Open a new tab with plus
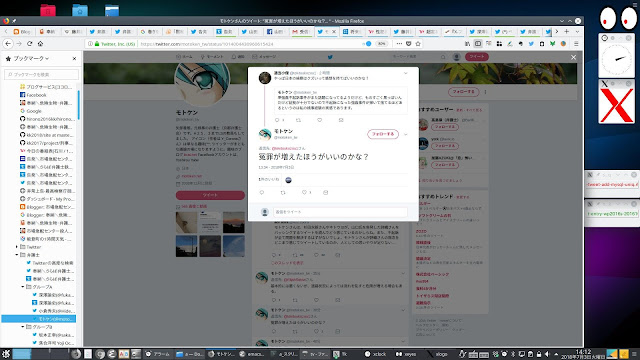 (x=567, y=31)
